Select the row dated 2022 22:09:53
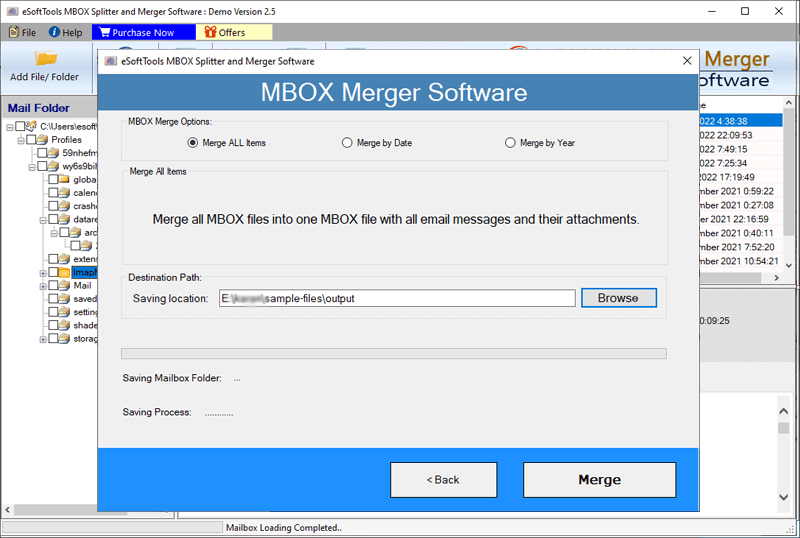The height and width of the screenshot is (538, 800). click(x=740, y=135)
